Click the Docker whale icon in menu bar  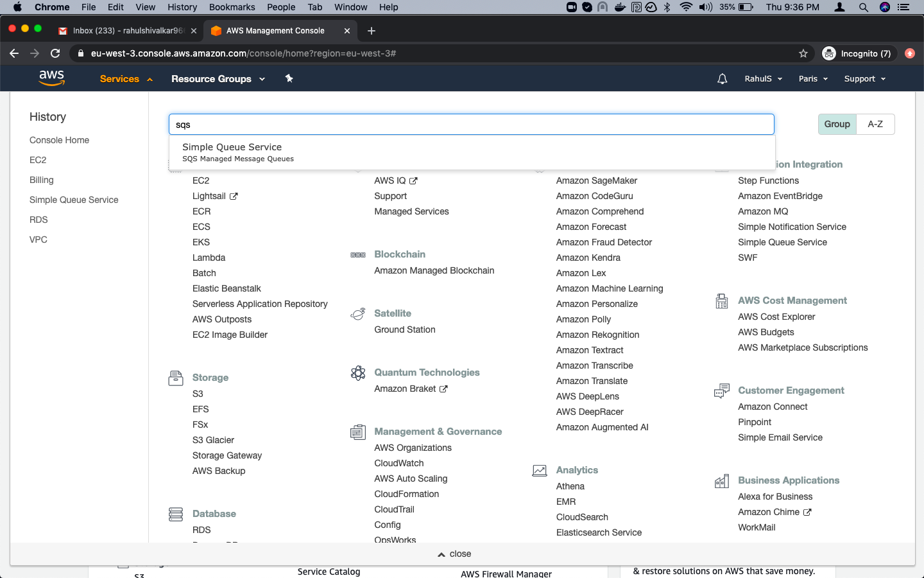point(620,7)
